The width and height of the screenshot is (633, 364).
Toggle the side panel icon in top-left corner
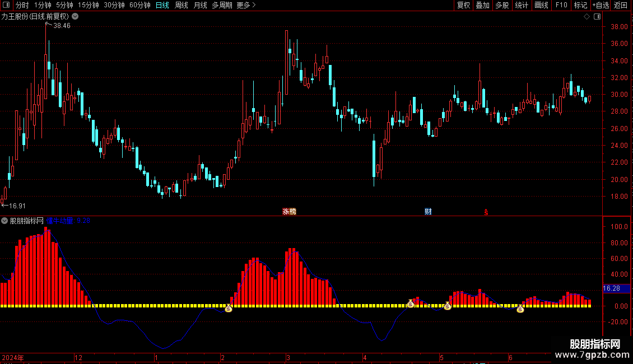[x=6, y=5]
